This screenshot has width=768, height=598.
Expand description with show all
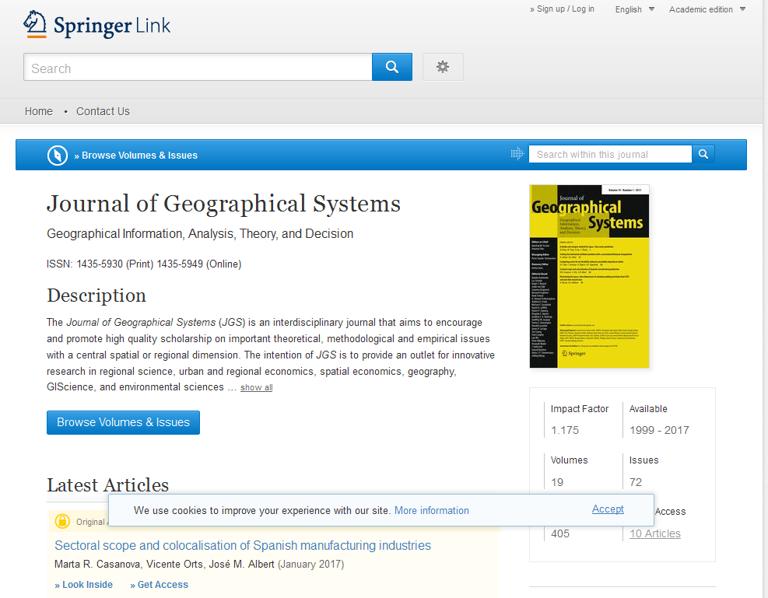(x=256, y=388)
